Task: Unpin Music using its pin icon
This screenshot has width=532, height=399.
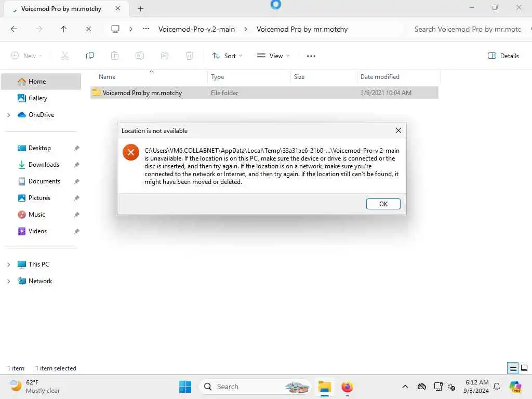Action: pos(77,215)
